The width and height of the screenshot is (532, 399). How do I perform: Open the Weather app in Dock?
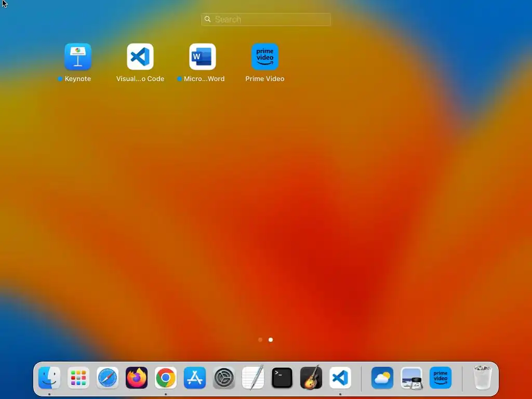(382, 378)
